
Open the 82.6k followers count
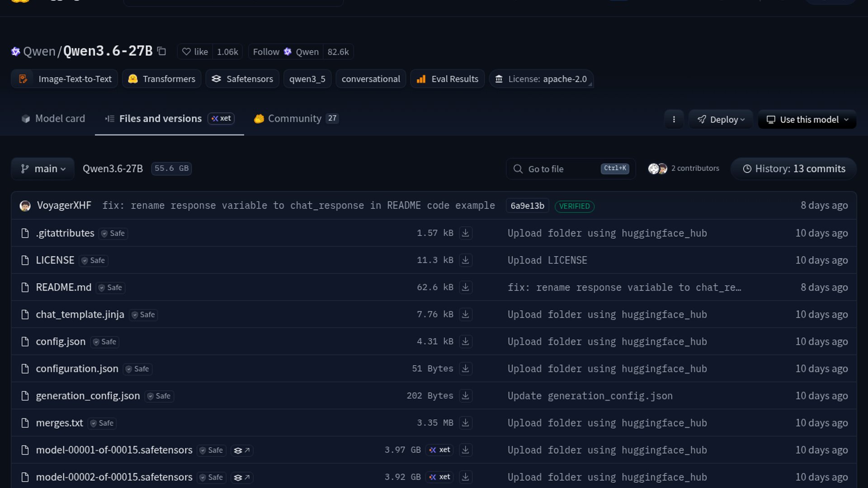point(338,52)
